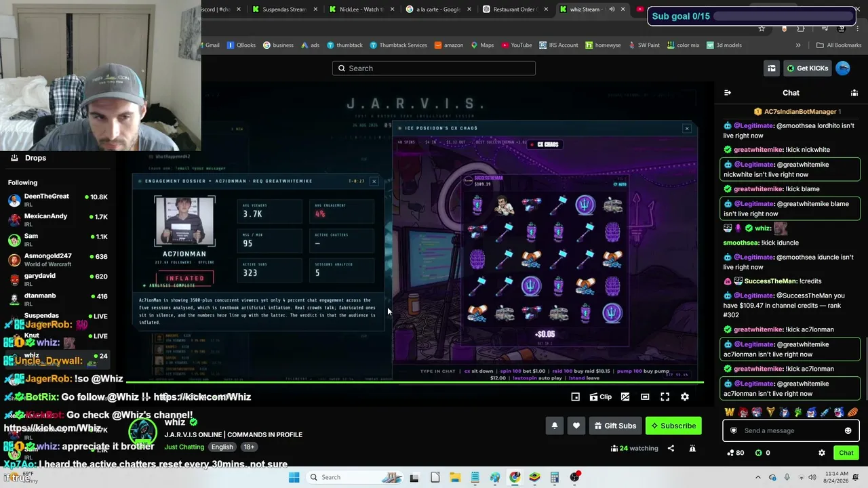
Task: Create a Clip of the stream
Action: pos(600,397)
